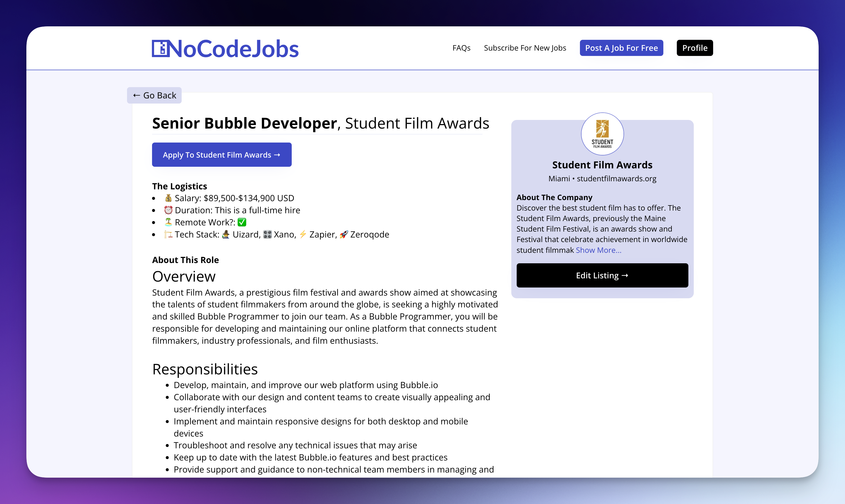Click the Student Film Awards company name heading
This screenshot has height=504, width=845.
tap(602, 165)
